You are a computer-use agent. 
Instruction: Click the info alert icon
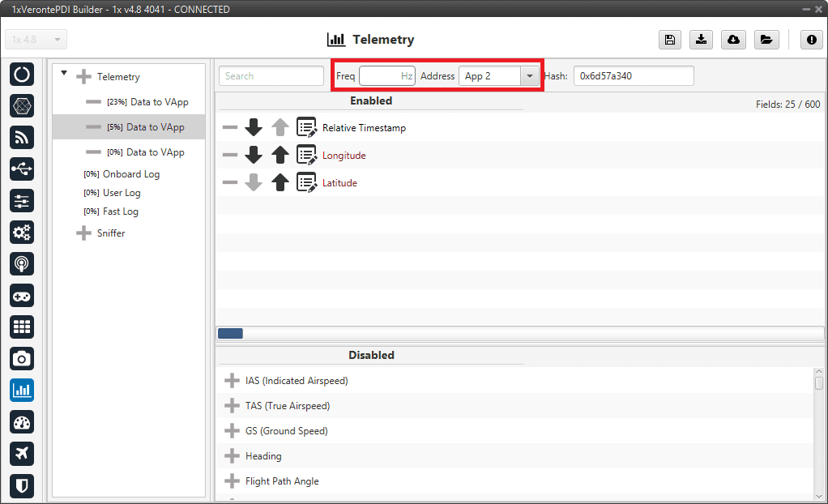[812, 40]
